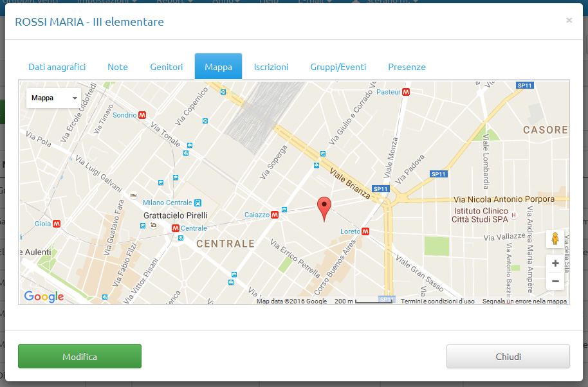
Task: Open the Note tab
Action: point(118,67)
